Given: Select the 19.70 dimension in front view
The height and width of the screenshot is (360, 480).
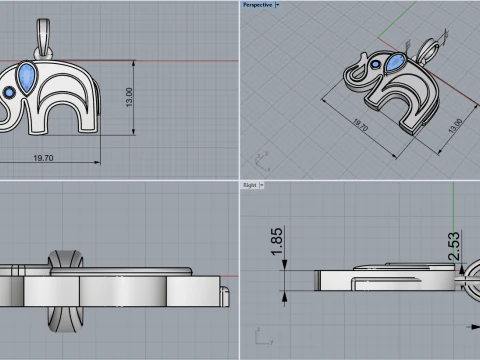Looking at the screenshot, I should 43,158.
